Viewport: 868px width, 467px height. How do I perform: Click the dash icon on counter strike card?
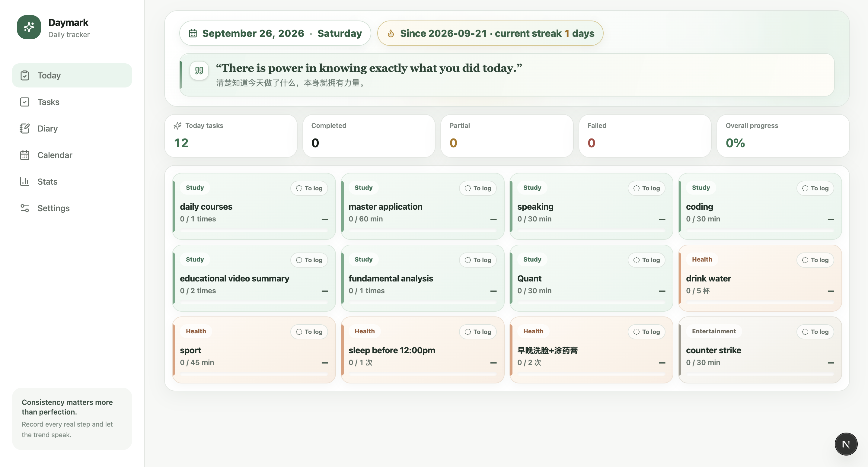pos(831,363)
